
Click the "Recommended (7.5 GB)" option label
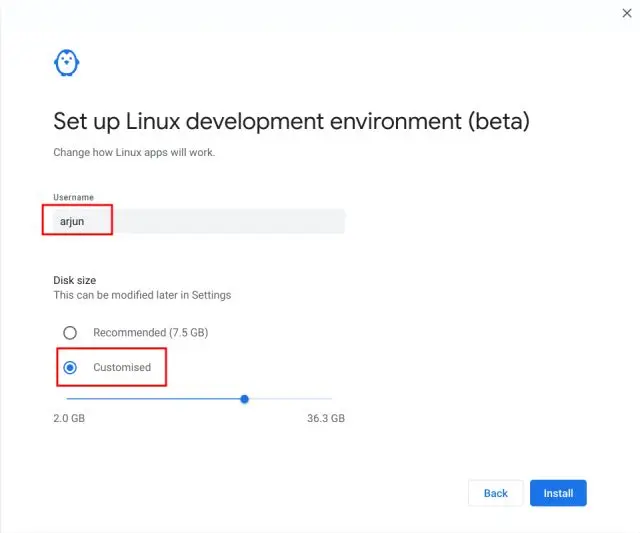click(150, 333)
